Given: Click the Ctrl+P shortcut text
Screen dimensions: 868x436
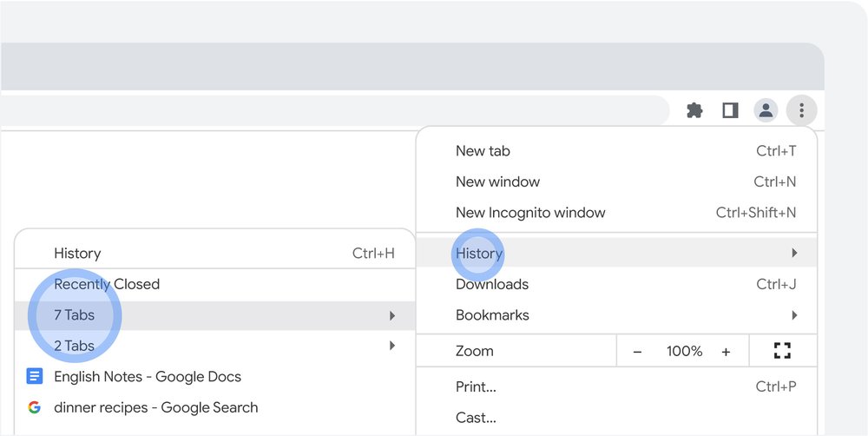Looking at the screenshot, I should (776, 386).
